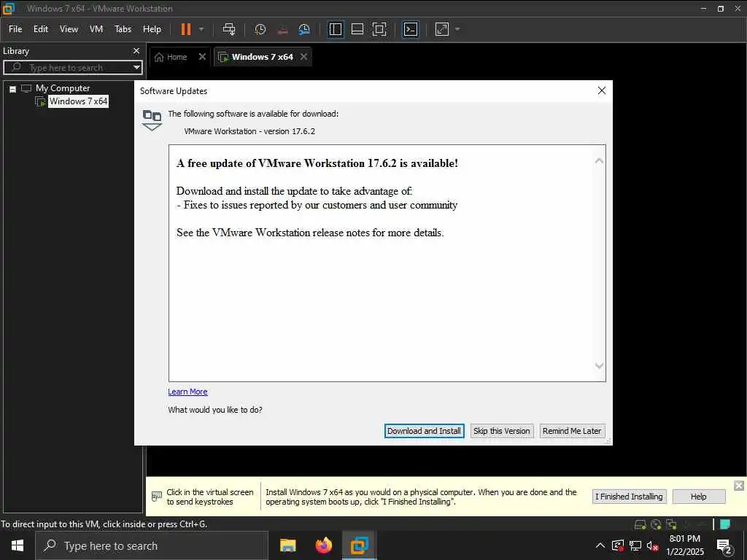Click the network tray icon
Viewport: 747px width, 560px height.
(x=635, y=545)
